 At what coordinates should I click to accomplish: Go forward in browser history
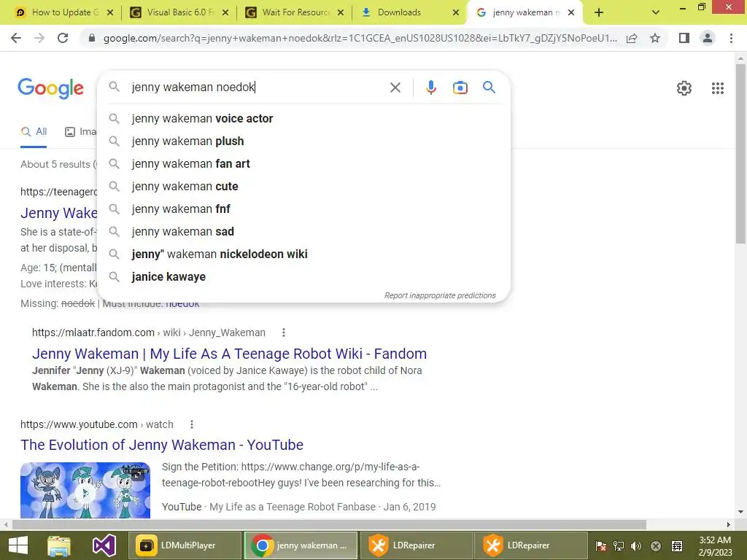(x=39, y=38)
